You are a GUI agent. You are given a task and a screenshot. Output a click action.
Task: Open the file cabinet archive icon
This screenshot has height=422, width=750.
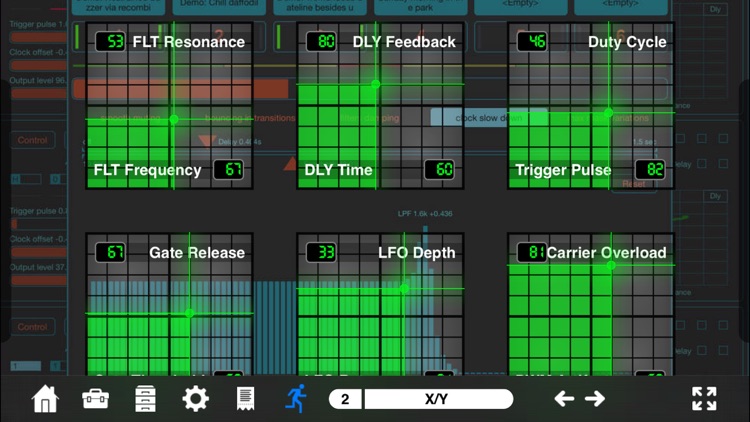click(145, 399)
